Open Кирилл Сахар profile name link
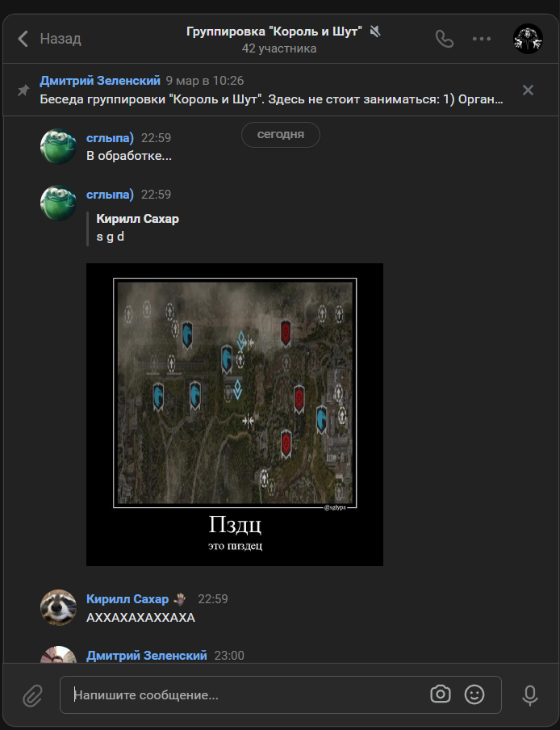The width and height of the screenshot is (560, 730). coord(127,598)
